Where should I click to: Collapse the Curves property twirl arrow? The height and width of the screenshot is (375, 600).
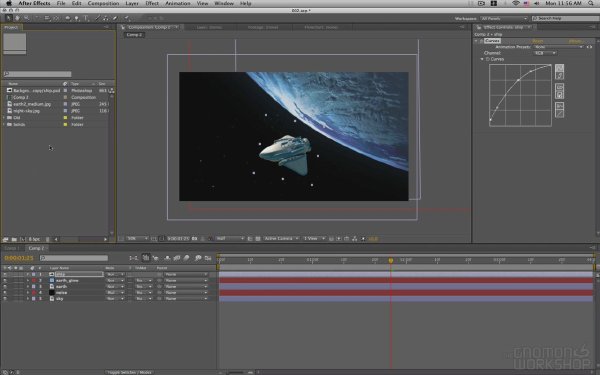point(482,59)
